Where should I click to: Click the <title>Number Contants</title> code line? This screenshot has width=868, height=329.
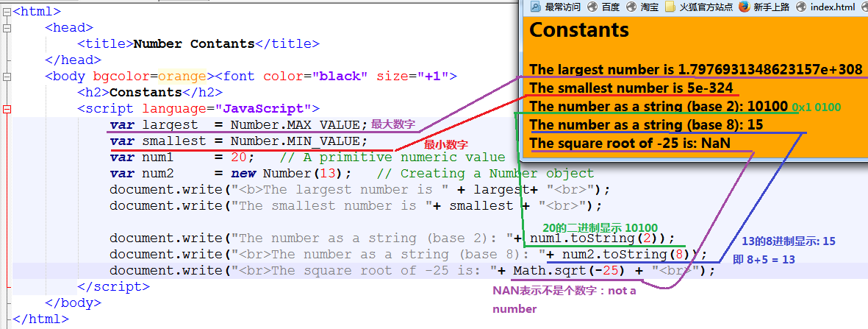click(198, 44)
